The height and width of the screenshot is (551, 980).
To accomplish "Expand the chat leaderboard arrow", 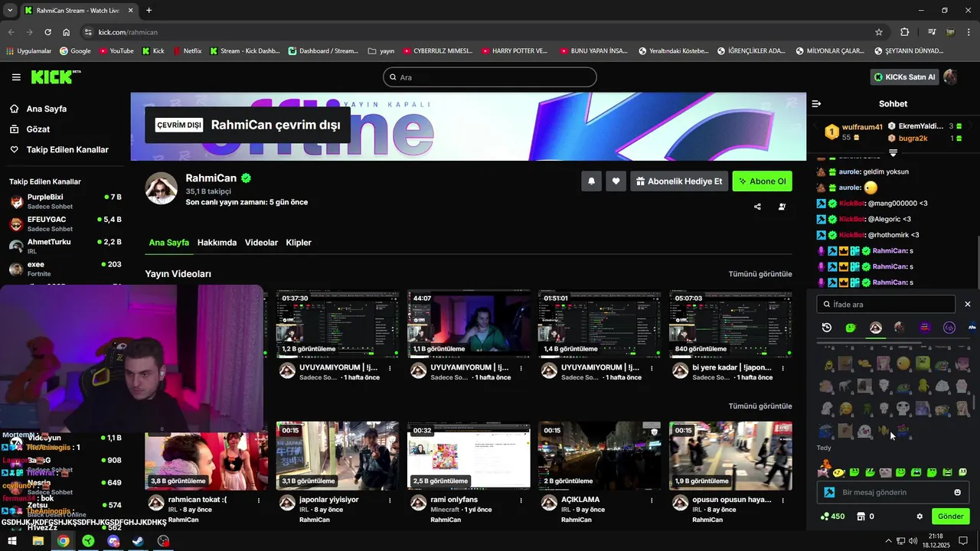I will coord(893,153).
